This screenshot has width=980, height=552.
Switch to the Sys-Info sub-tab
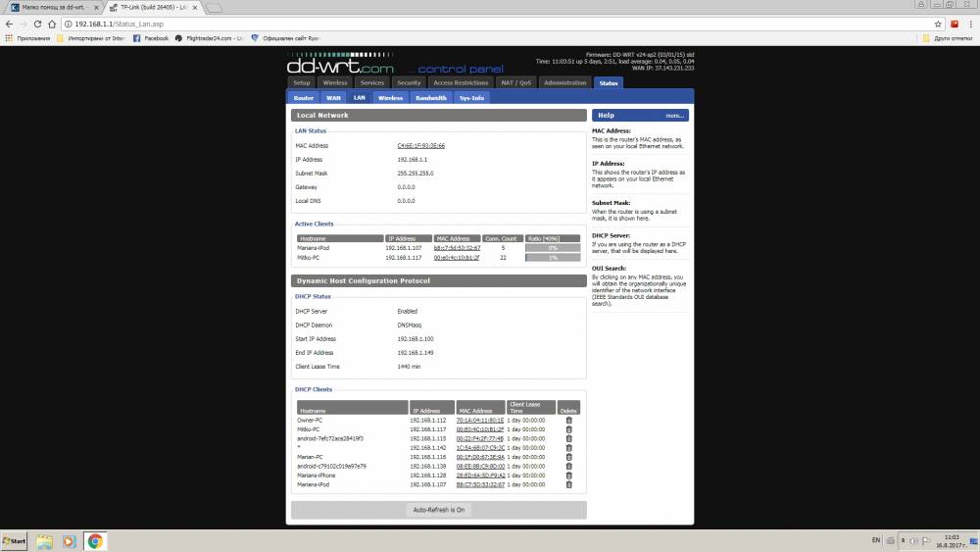pyautogui.click(x=472, y=98)
